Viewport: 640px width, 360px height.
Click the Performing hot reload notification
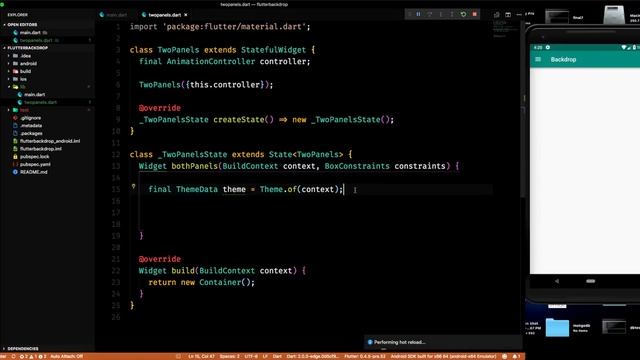pos(442,342)
